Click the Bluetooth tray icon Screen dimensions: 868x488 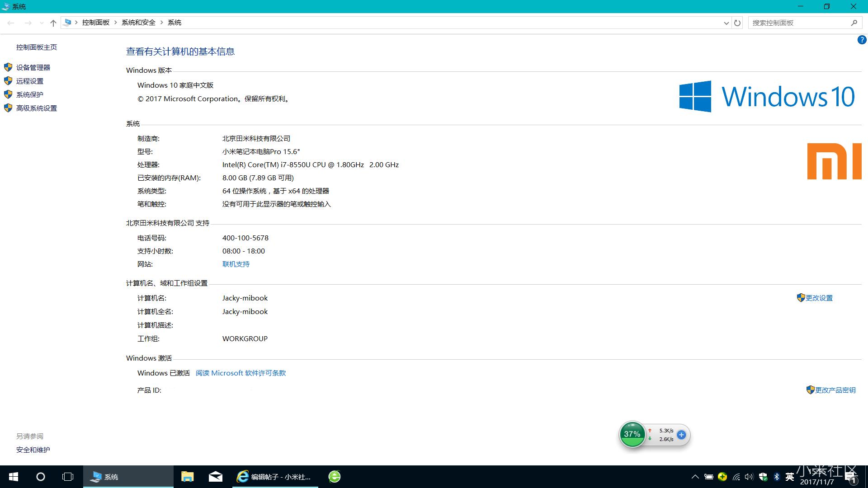777,477
